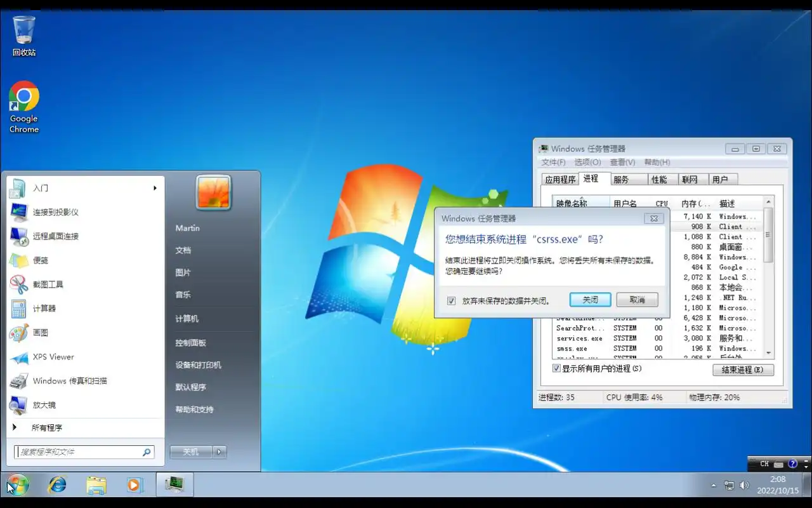Launch 画图 paint program

85,333
